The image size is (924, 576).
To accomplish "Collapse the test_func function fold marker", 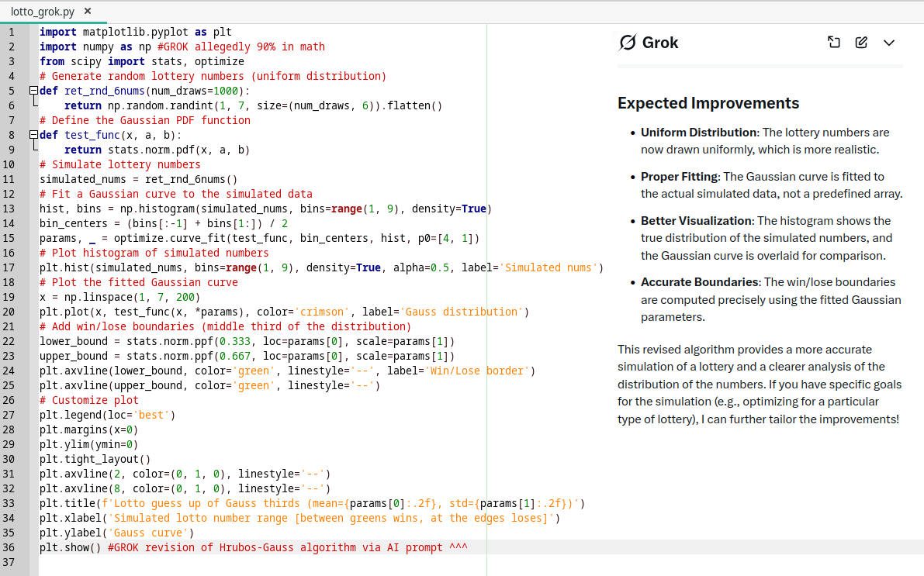I will point(33,135).
